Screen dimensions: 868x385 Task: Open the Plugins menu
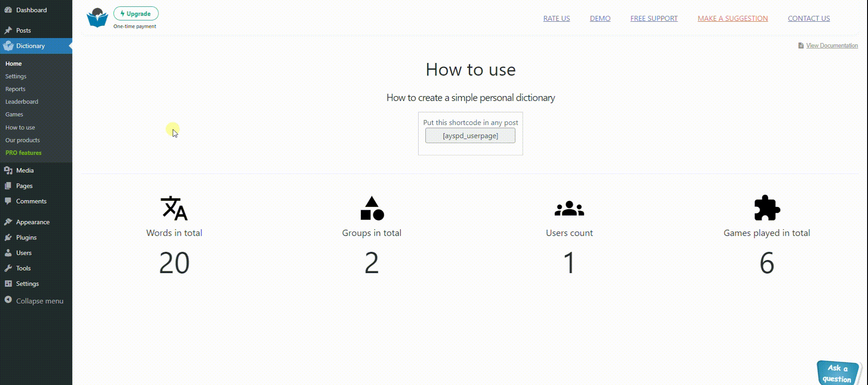point(36,237)
